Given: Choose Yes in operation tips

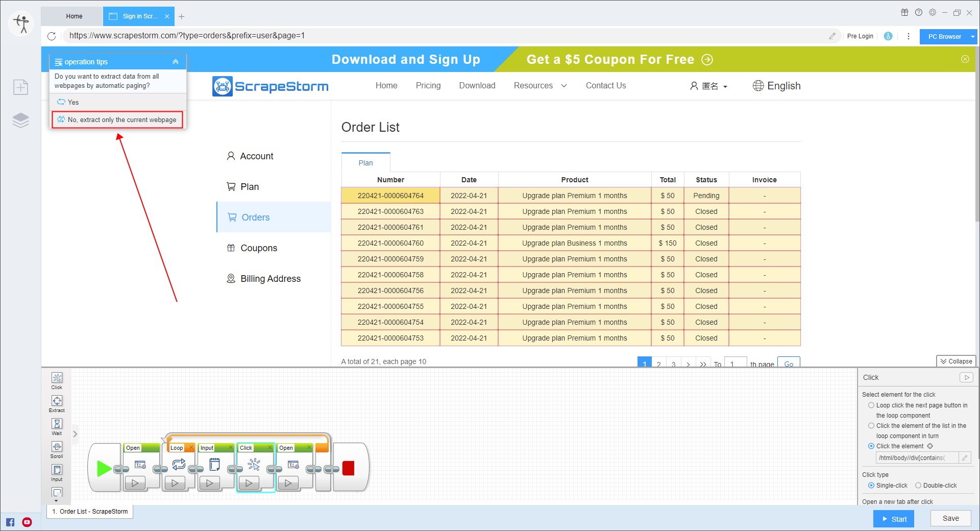Looking at the screenshot, I should point(118,102).
